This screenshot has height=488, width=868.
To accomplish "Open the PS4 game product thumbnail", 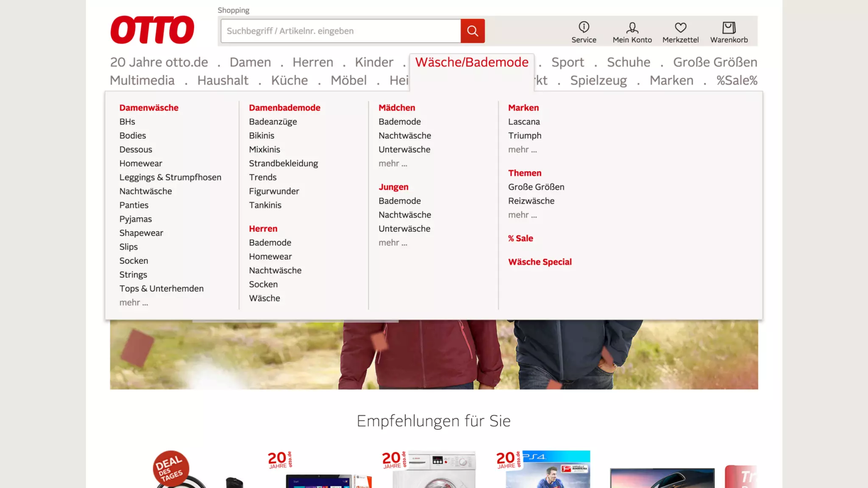I will [x=548, y=470].
